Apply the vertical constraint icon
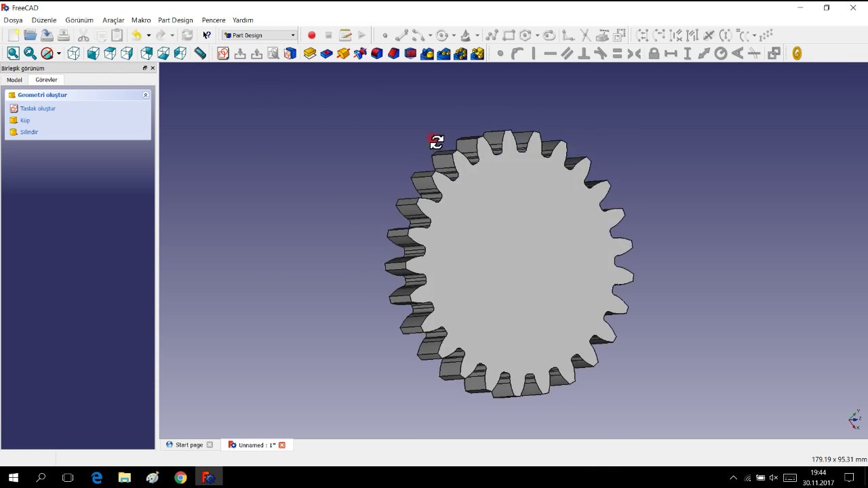The width and height of the screenshot is (868, 488). [534, 54]
